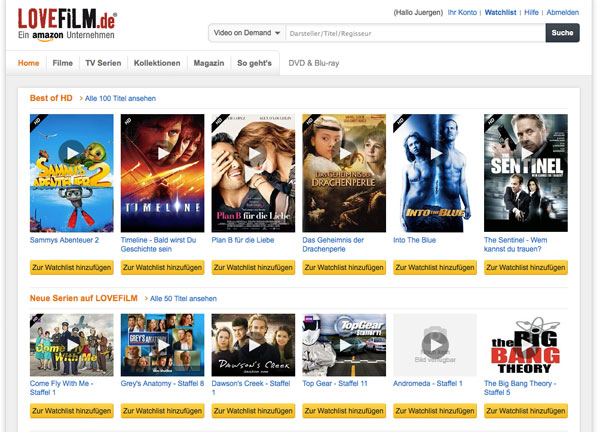Image resolution: width=600 pixels, height=432 pixels.
Task: Add The Big Bang Theory to Watchlist
Action: (526, 411)
